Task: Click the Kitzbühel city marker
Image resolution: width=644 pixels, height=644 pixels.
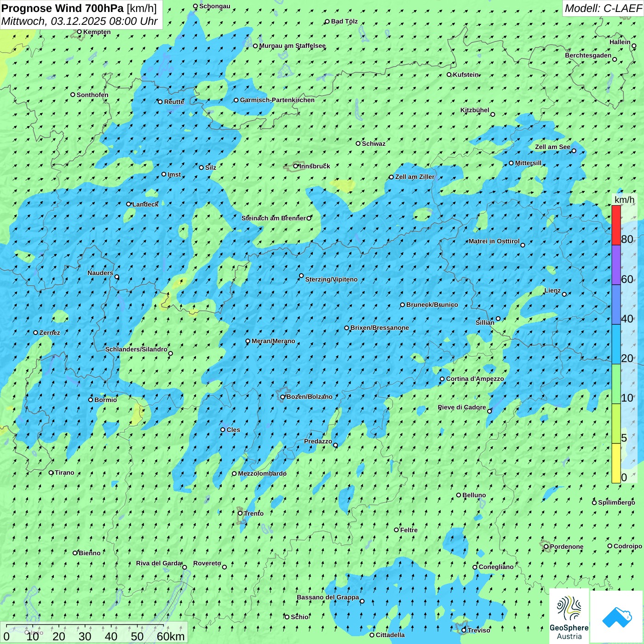Action: pyautogui.click(x=493, y=115)
